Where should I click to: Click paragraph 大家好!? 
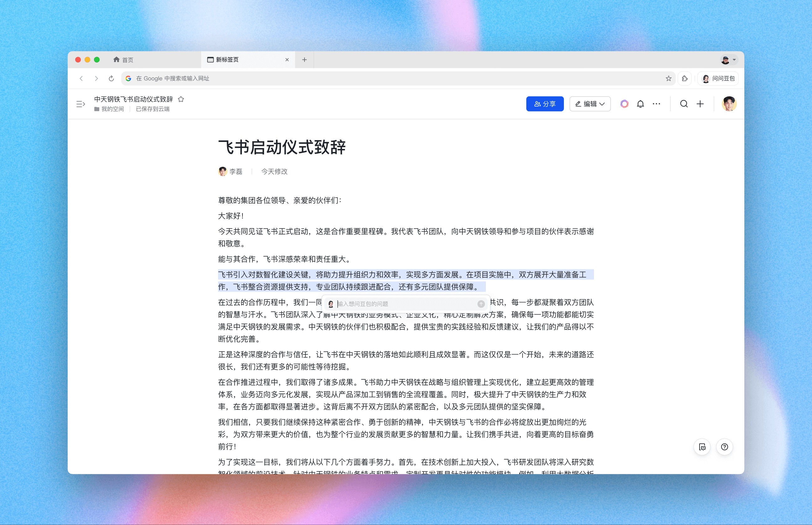(231, 216)
